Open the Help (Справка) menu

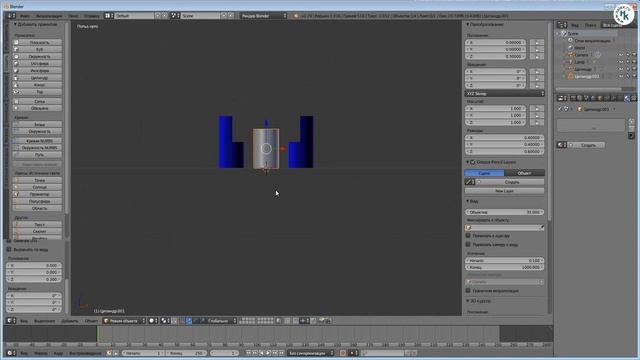[91, 16]
